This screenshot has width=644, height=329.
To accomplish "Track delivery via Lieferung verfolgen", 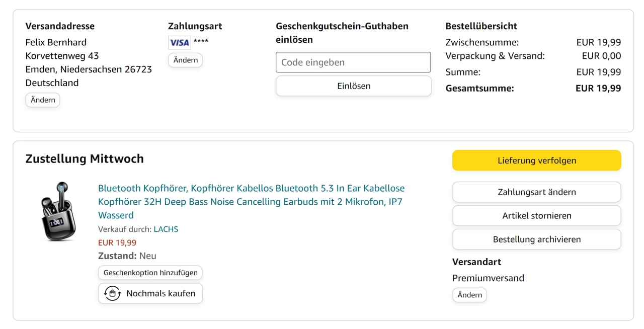I will [x=536, y=160].
